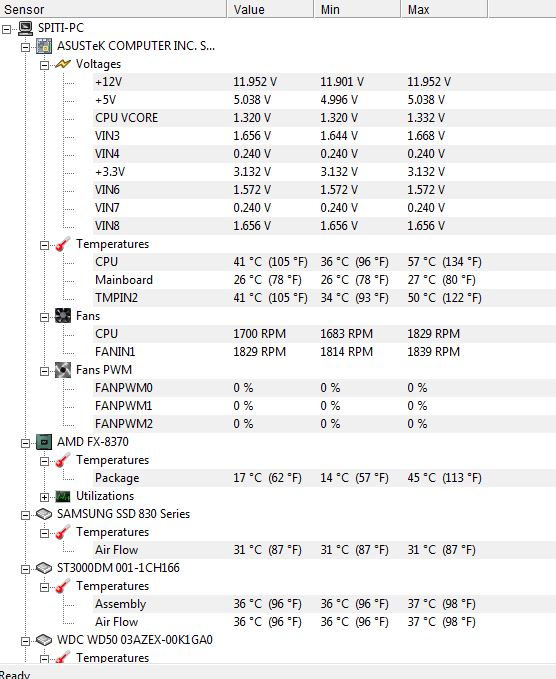Select the TMPIN2 temperature row
This screenshot has height=679, width=556.
(x=324, y=298)
